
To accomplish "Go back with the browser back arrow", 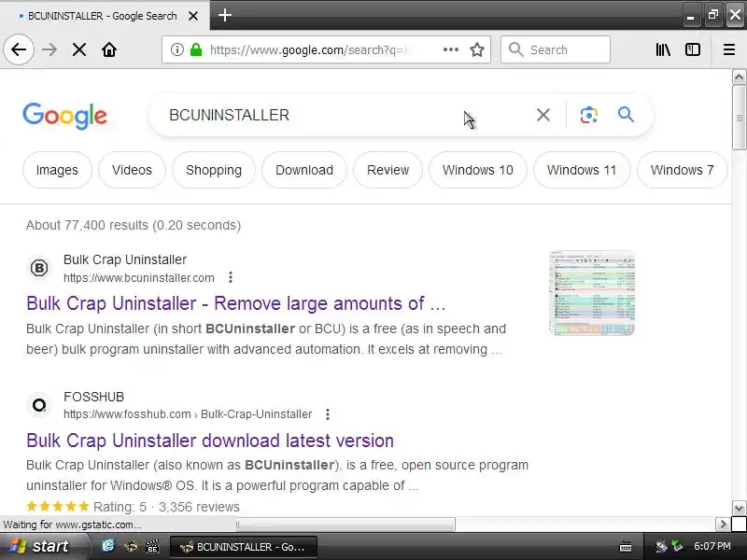I will point(19,49).
